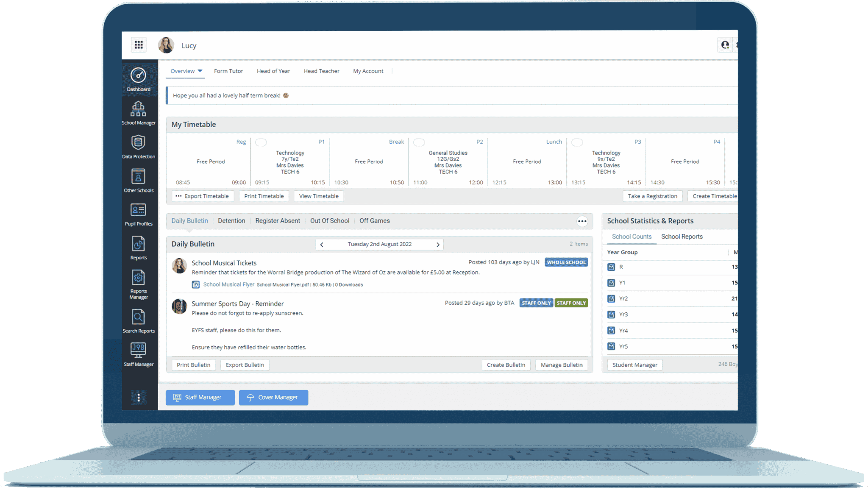Click Print Timetable button
Screen dimensions: 868x490
click(x=264, y=196)
